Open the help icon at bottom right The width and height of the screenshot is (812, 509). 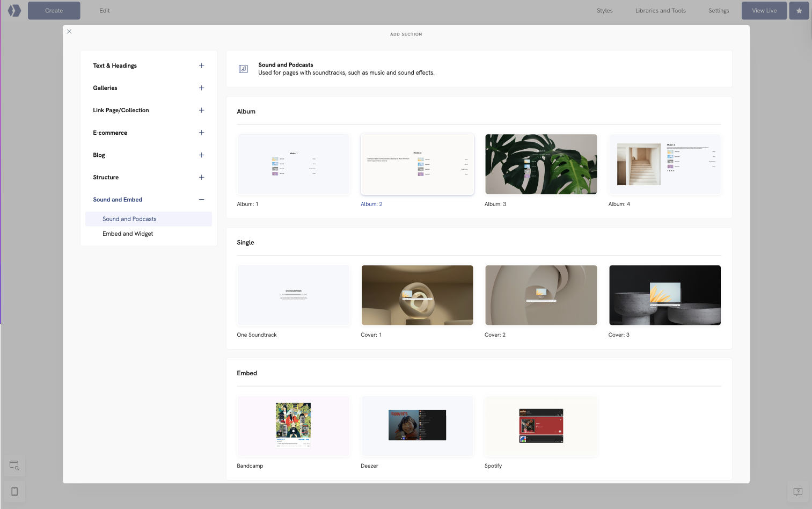[x=798, y=492]
